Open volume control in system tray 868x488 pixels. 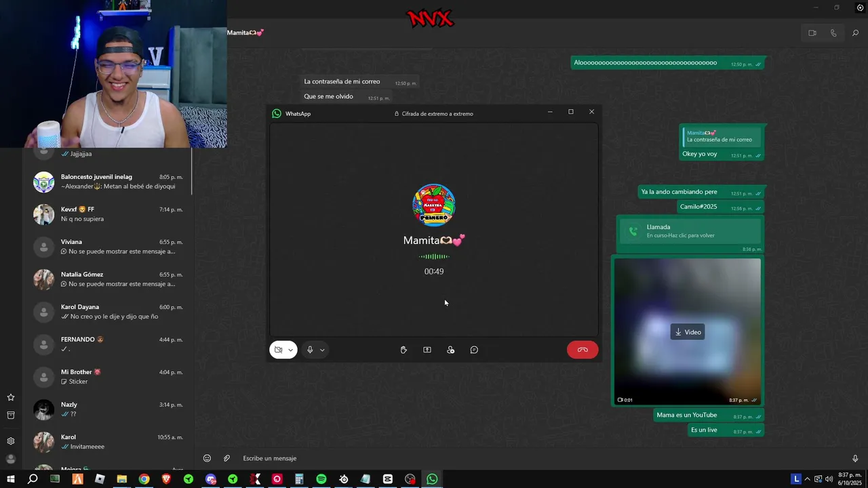829,479
